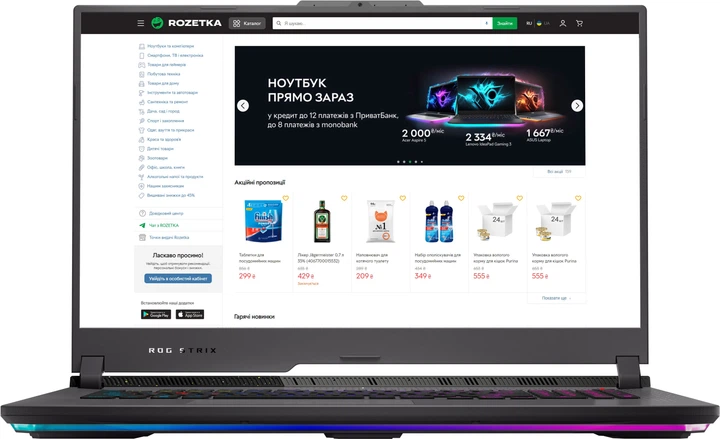Toggle wishlist heart on Jägermeister liqueur
Screen dimensions: 720x439
click(x=343, y=198)
